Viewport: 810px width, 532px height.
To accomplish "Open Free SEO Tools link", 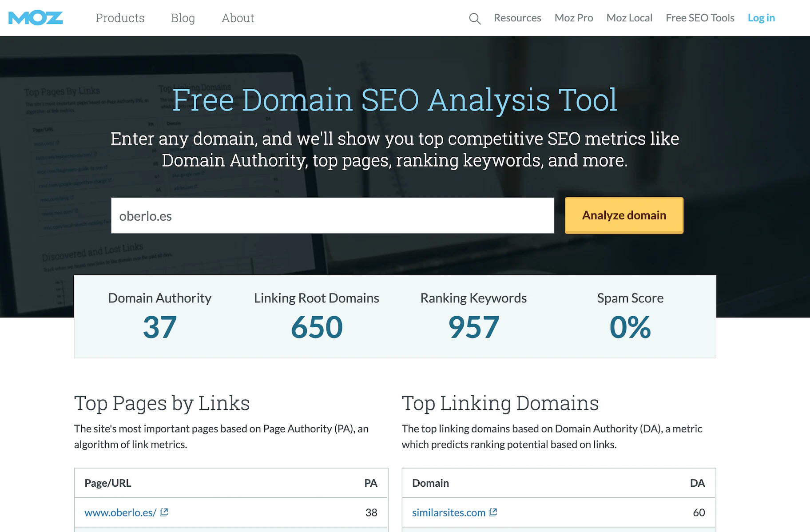I will [x=700, y=18].
